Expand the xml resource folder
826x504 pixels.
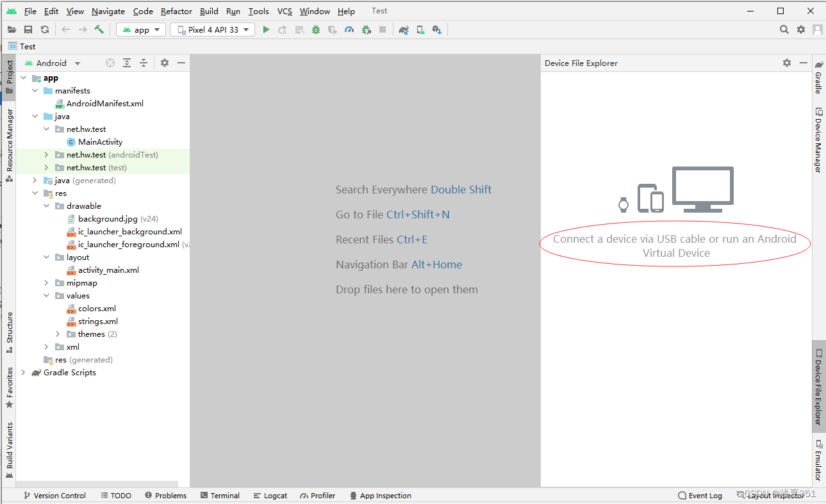[46, 347]
